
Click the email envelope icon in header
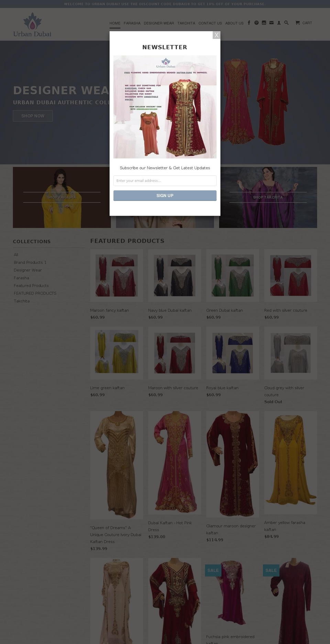point(272,23)
